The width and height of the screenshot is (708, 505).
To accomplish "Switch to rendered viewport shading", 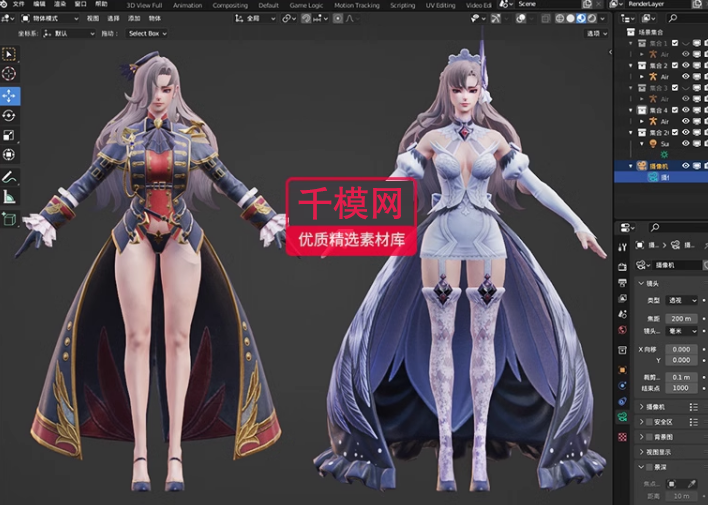I will [x=592, y=19].
